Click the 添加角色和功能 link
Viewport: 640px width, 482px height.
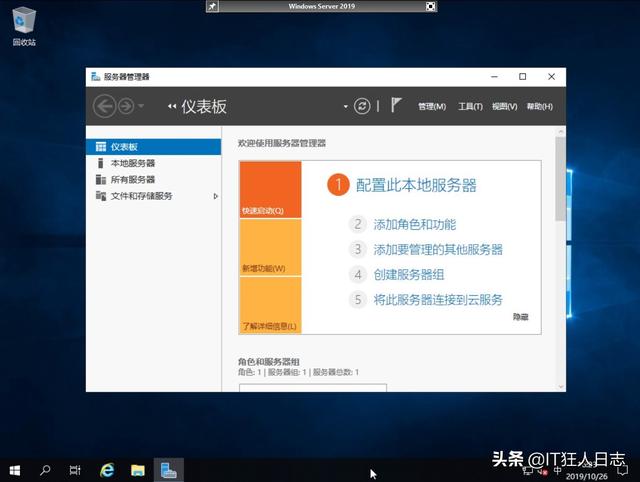pos(415,224)
